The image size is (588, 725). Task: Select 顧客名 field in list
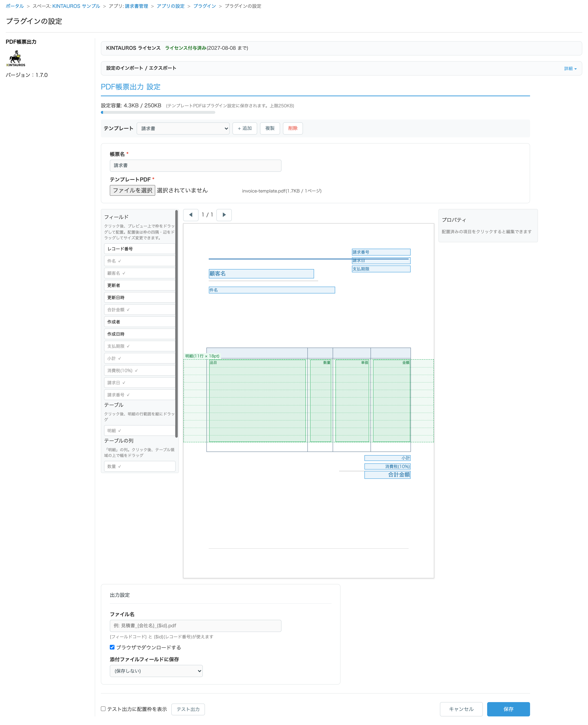coord(139,273)
